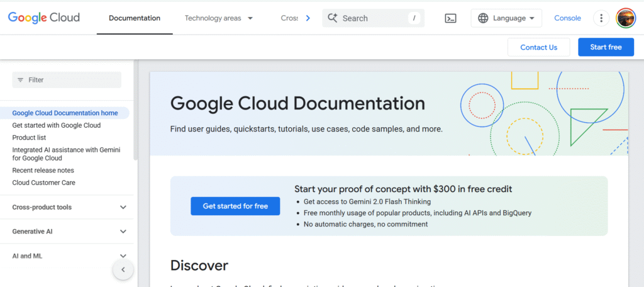This screenshot has height=287, width=644.
Task: Click the filter lines icon in sidebar
Action: (x=20, y=80)
